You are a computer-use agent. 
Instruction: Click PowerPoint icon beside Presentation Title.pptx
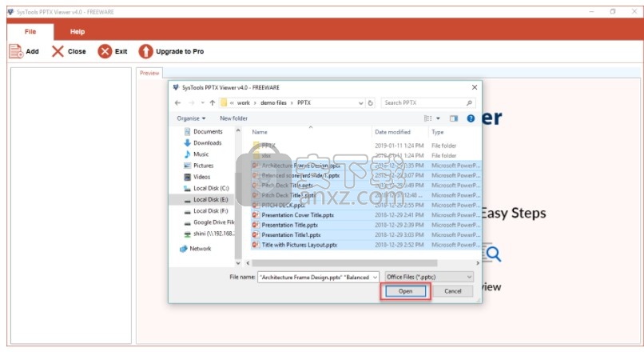(x=256, y=225)
